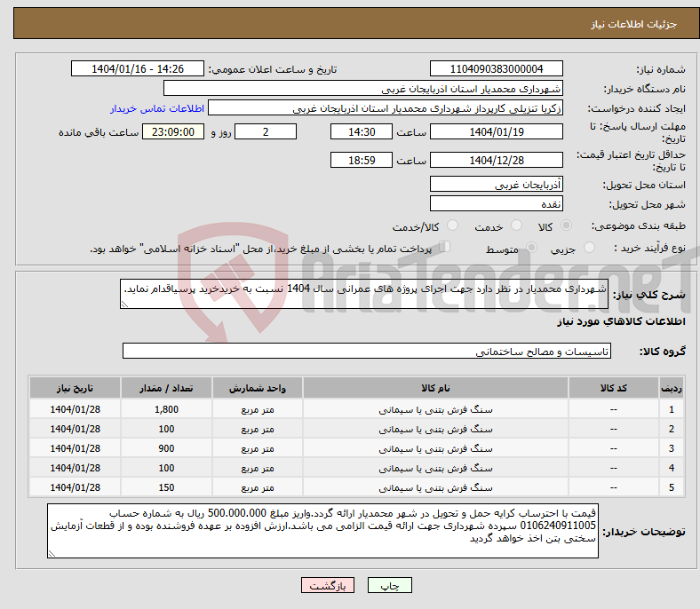700x609 pixels.
Task: Click the request creator name field
Action: pyautogui.click(x=386, y=108)
